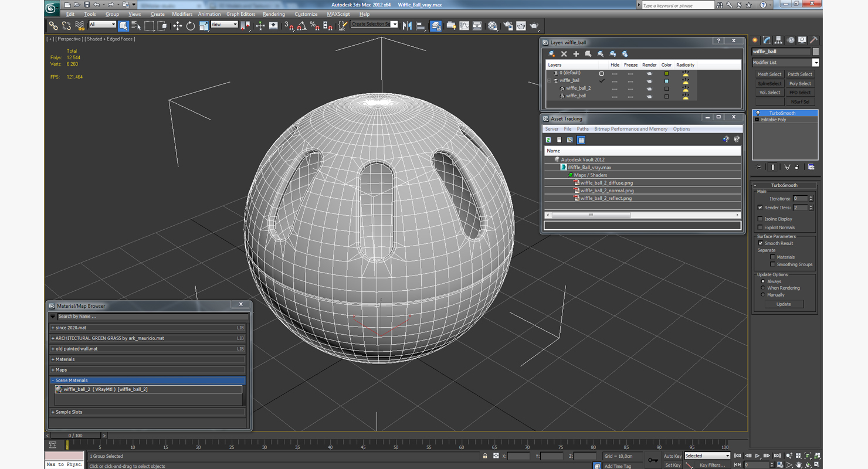Open the Motion command panel tab
This screenshot has height=469, width=868.
point(791,40)
